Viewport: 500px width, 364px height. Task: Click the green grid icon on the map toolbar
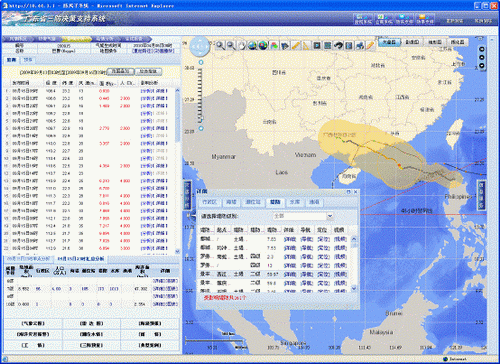click(x=328, y=45)
